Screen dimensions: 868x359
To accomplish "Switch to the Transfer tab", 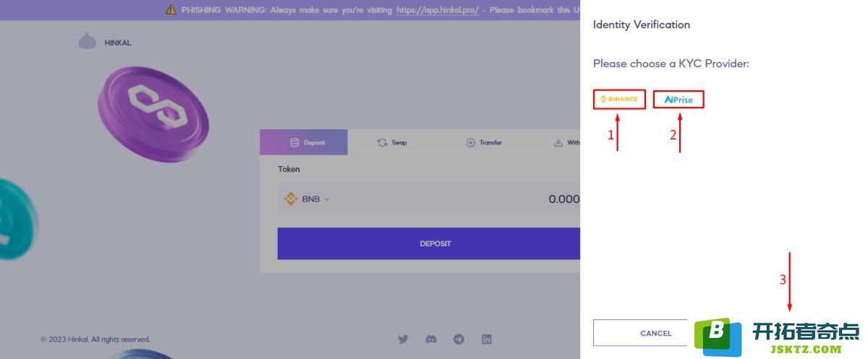I will pos(483,142).
